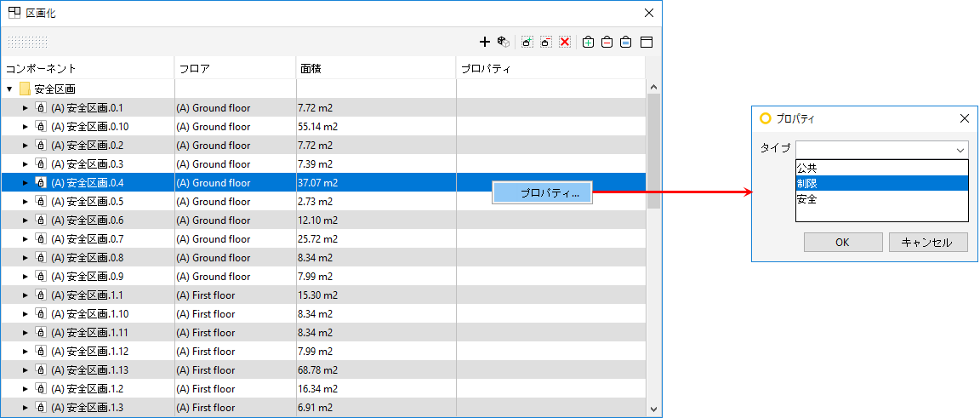Viewport: 980px width, 418px height.
Task: Click the プロパティ column header
Action: [x=550, y=69]
